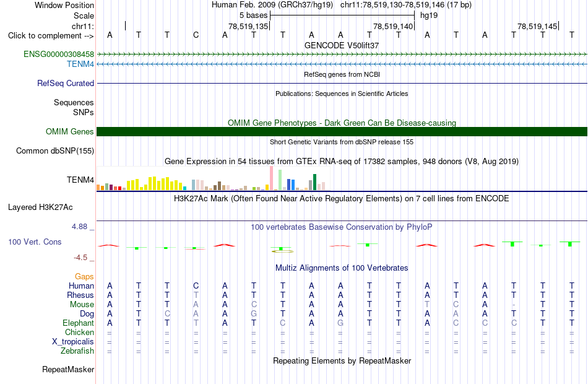Click the 'Common dbSNP(155)' track label
This screenshot has width=588, height=384.
point(54,151)
